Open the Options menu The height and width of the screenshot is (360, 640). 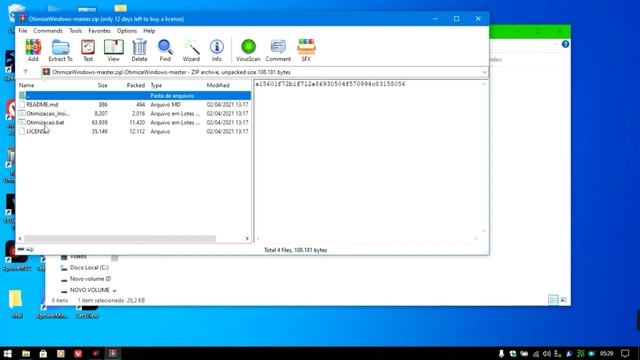[127, 31]
